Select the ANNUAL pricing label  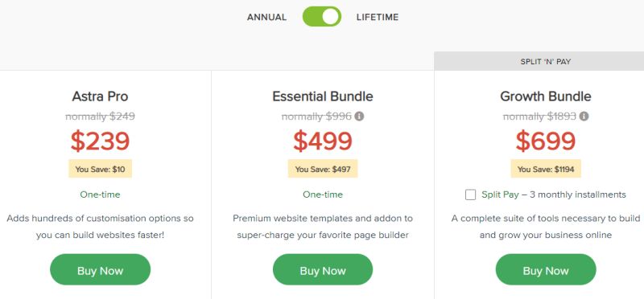point(266,17)
